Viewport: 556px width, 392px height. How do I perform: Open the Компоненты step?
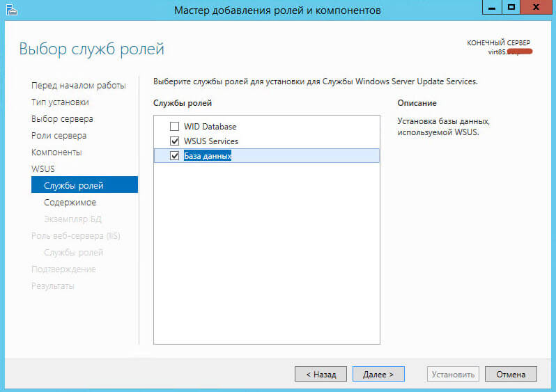pos(56,152)
